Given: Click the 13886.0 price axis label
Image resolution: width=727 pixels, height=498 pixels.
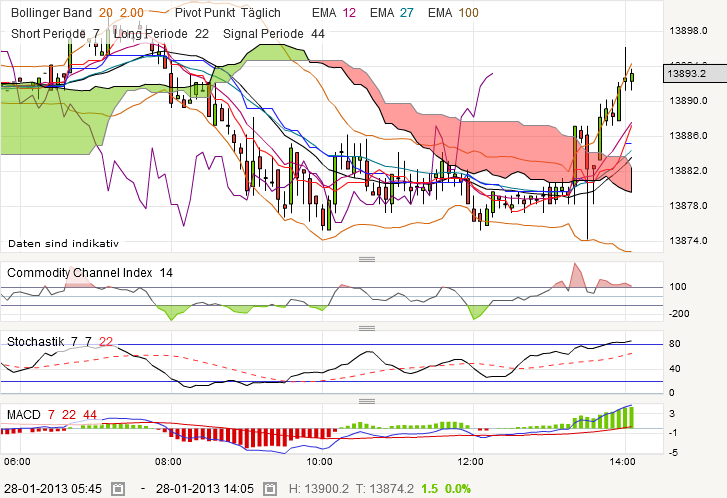Looking at the screenshot, I should 688,136.
